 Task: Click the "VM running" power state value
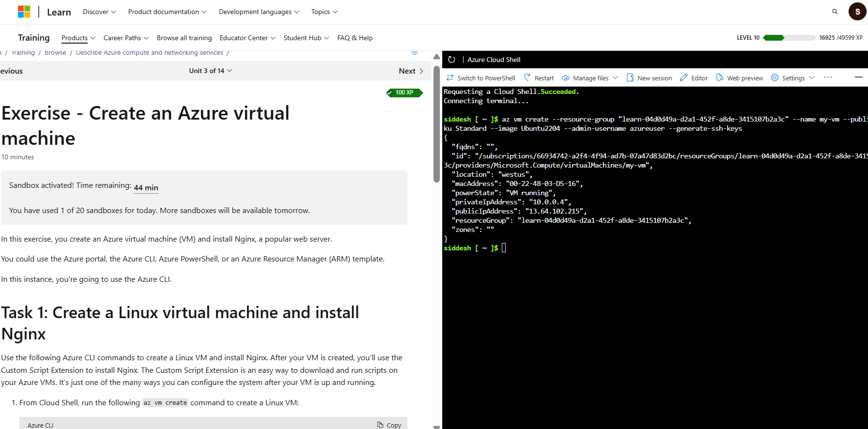point(530,193)
